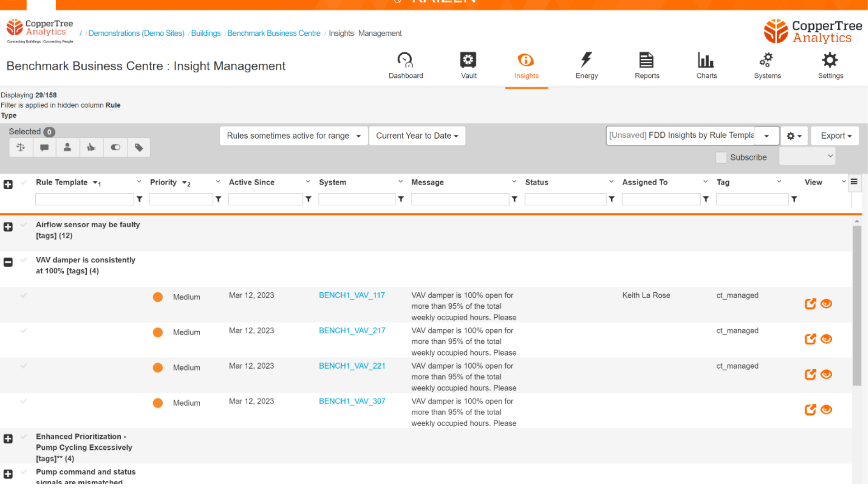Collapse the VAV damper consistently at 100% group

point(8,262)
